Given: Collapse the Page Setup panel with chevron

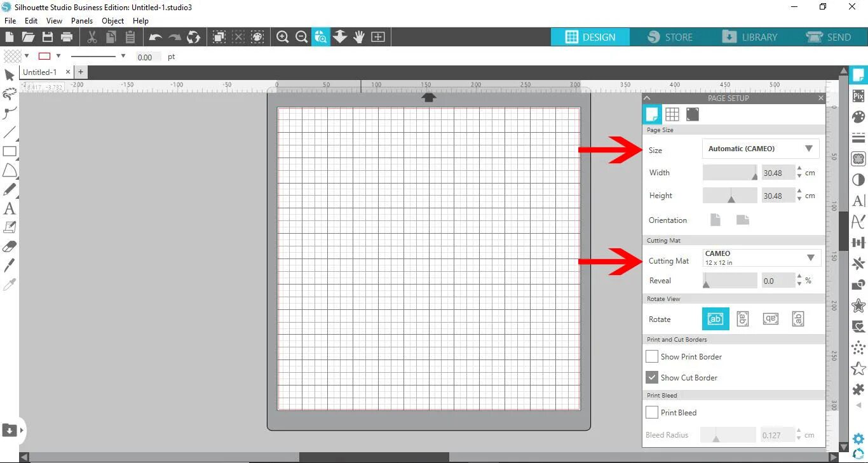Looking at the screenshot, I should [x=647, y=98].
